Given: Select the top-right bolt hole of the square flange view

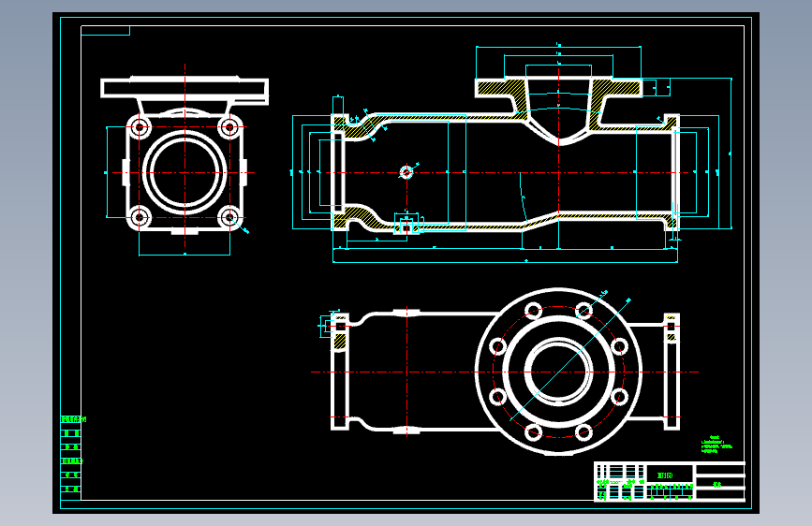Looking at the screenshot, I should (229, 127).
